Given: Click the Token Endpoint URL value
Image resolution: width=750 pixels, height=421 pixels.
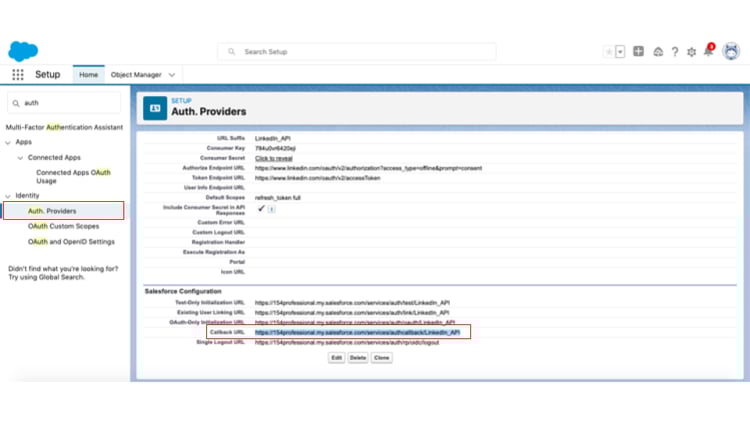Looking at the screenshot, I should tap(318, 178).
